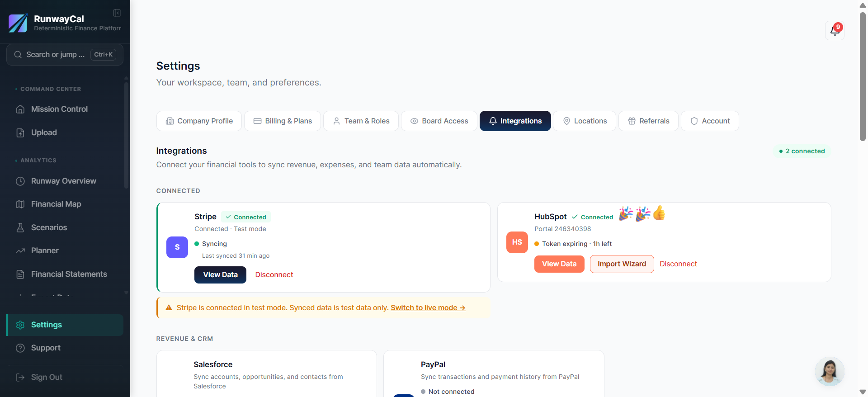Screen dimensions: 868x397
Task: Click the PayPal integration card title
Action: point(433,365)
